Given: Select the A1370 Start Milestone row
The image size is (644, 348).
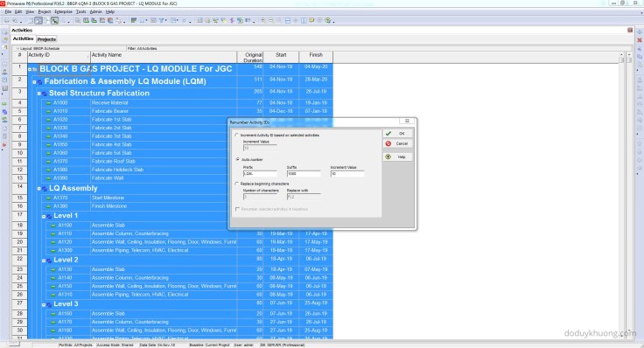Looking at the screenshot, I should pos(128,198).
